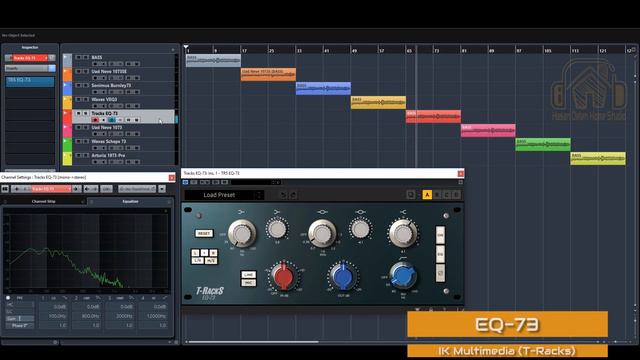Screen dimensions: 640x360
Task: Click the 2000Hz frequency value
Action: (124, 316)
